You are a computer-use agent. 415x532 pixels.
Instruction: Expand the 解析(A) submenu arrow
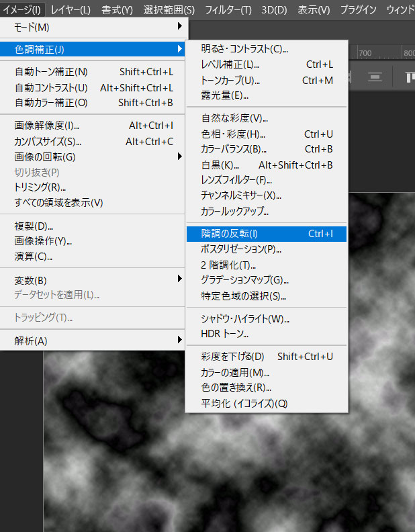click(180, 341)
